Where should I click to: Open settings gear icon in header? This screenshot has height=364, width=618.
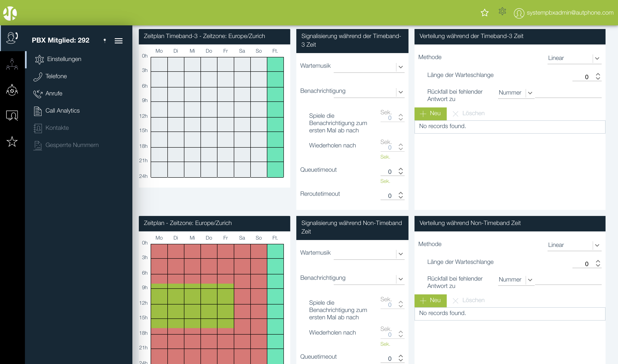coord(502,11)
